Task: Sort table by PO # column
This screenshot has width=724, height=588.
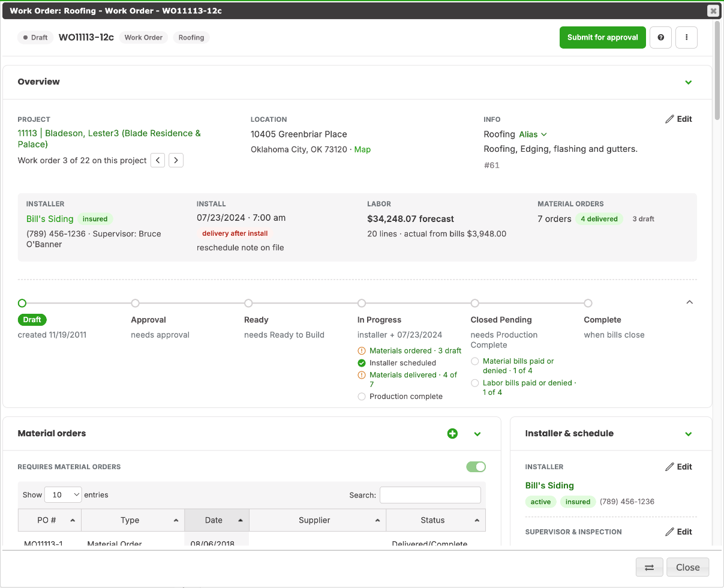Action: coord(50,520)
